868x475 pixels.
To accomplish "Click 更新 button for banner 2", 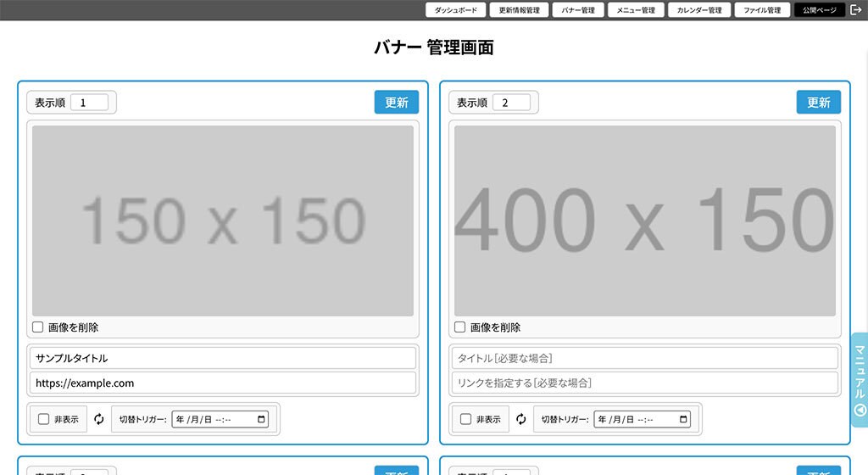I will (818, 103).
